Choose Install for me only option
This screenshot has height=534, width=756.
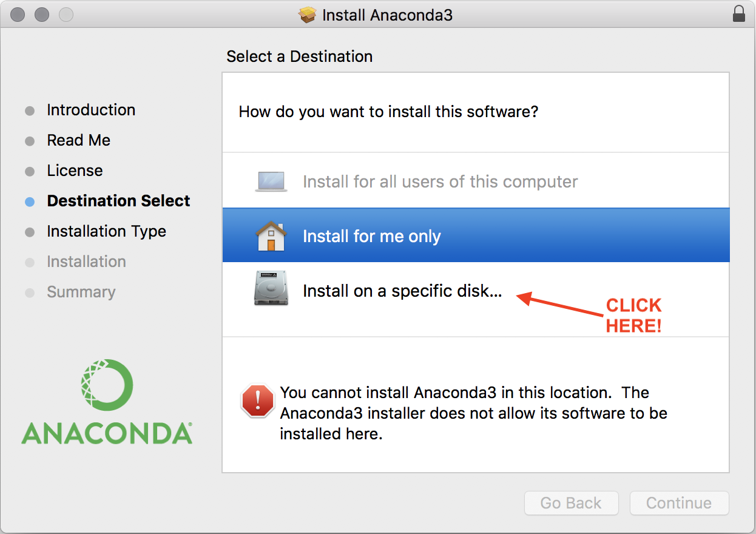372,236
